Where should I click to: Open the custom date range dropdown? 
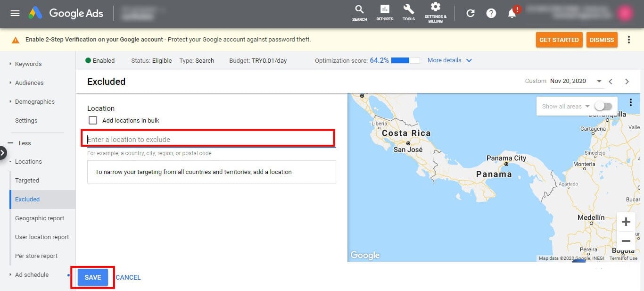click(x=599, y=81)
